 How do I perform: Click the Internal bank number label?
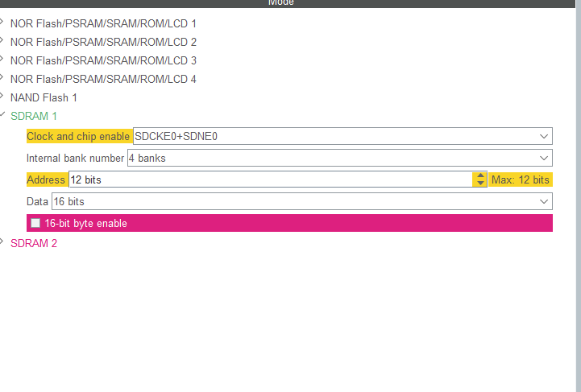tap(75, 158)
